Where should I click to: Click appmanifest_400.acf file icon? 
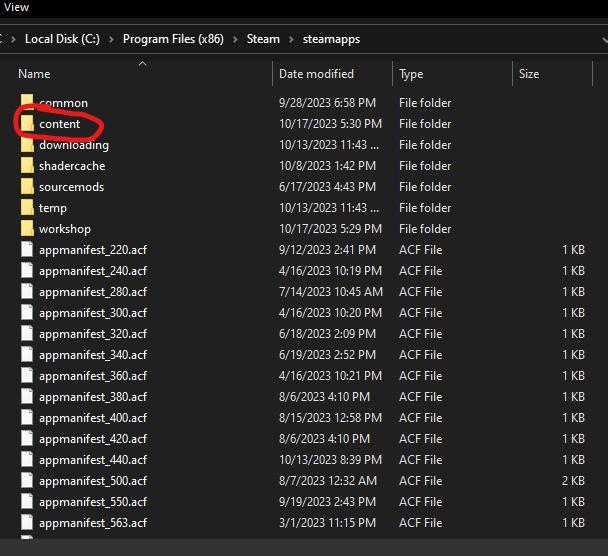pyautogui.click(x=27, y=417)
